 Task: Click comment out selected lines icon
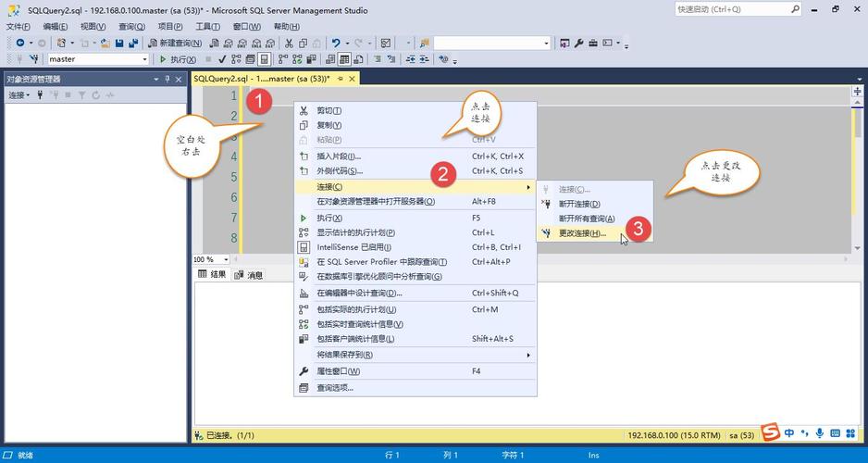pos(378,59)
